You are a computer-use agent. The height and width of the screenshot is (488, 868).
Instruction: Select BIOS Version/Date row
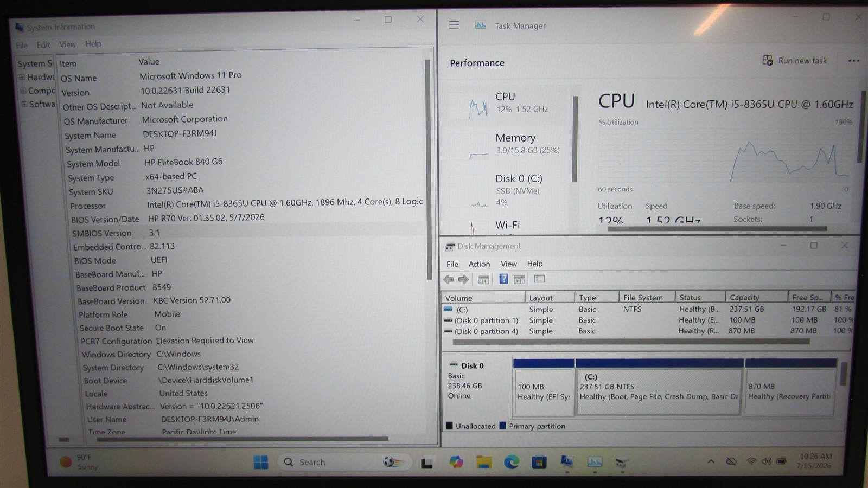(247, 218)
